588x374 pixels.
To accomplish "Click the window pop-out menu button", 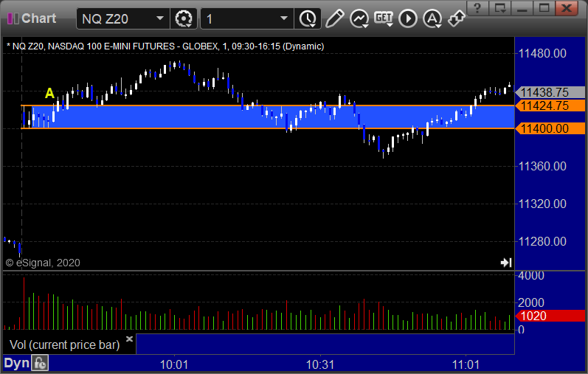I will (500, 7).
